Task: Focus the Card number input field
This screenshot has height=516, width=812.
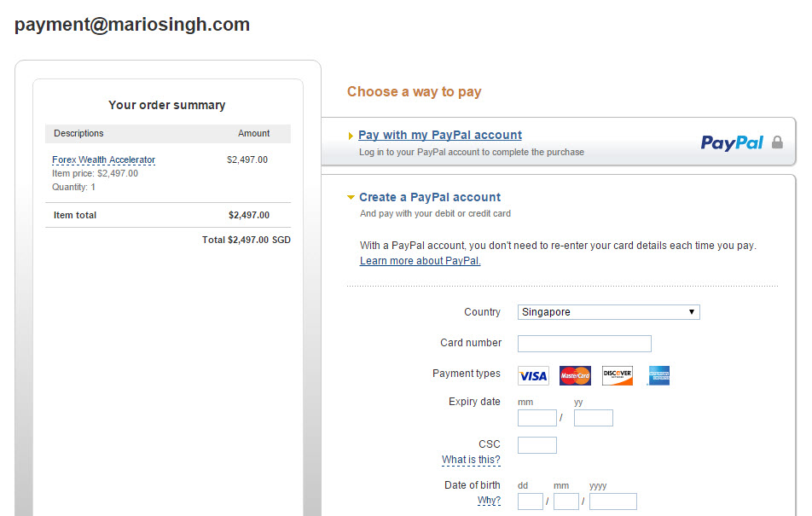Action: [x=584, y=344]
